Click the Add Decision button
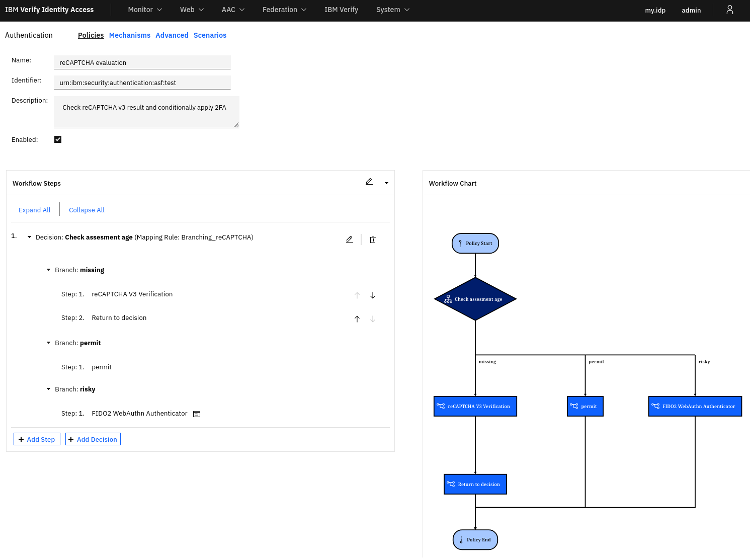 (93, 439)
